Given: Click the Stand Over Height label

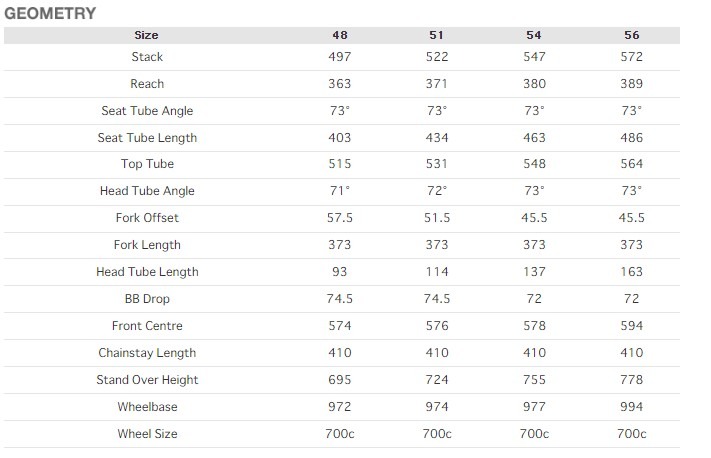Looking at the screenshot, I should click(147, 380).
